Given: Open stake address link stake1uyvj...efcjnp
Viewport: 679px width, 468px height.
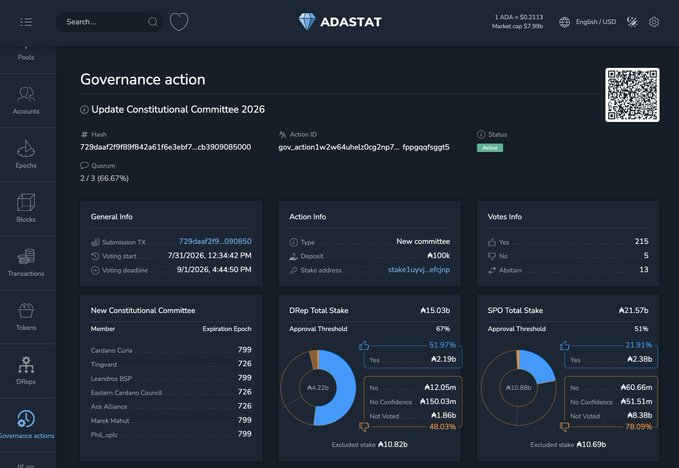Looking at the screenshot, I should (419, 270).
